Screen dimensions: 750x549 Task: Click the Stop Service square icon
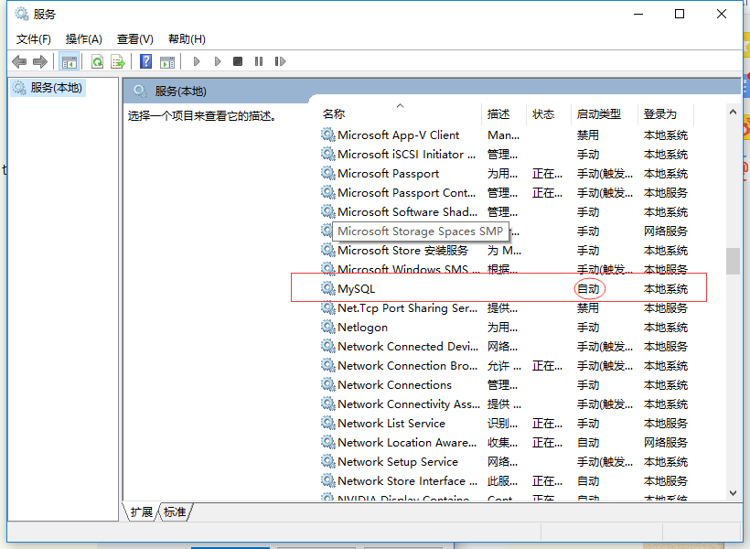click(x=238, y=62)
